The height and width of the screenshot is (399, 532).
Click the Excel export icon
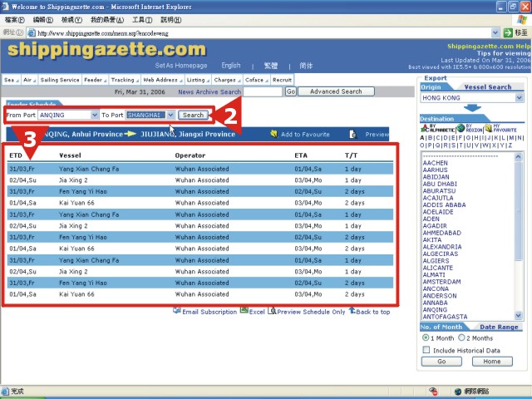click(x=244, y=310)
